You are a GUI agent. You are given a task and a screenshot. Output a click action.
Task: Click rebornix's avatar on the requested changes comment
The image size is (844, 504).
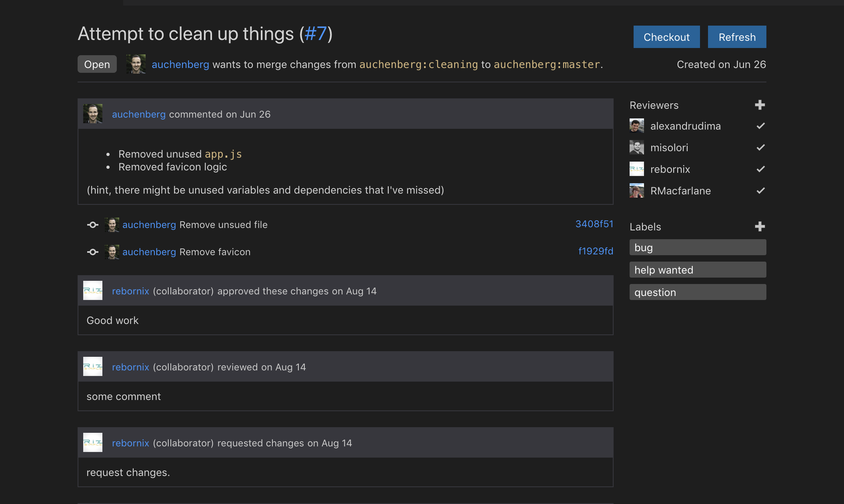(92, 442)
